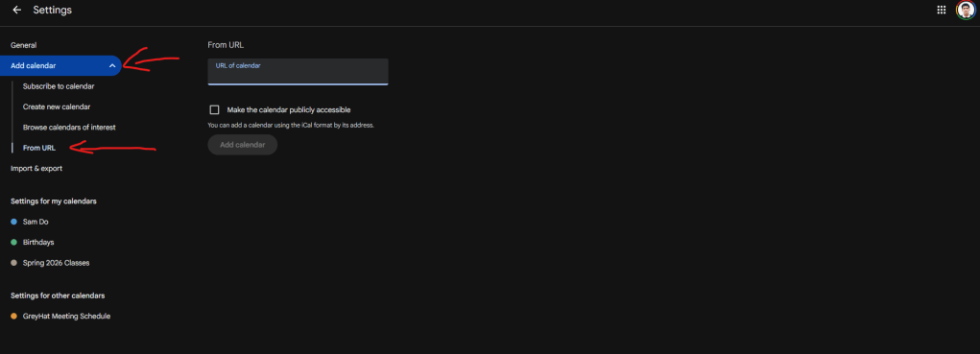The image size is (980, 354).
Task: Click the Add calendar button
Action: (x=243, y=145)
